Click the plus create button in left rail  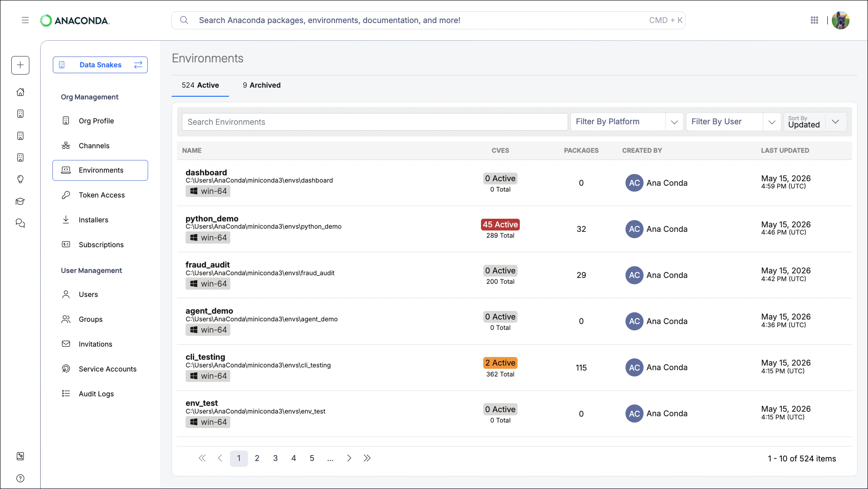(20, 65)
